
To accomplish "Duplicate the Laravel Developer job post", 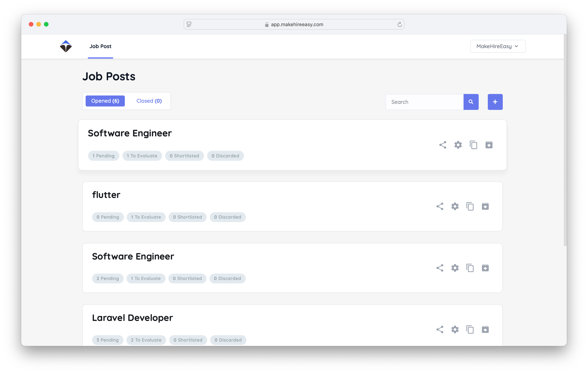I will click(470, 329).
